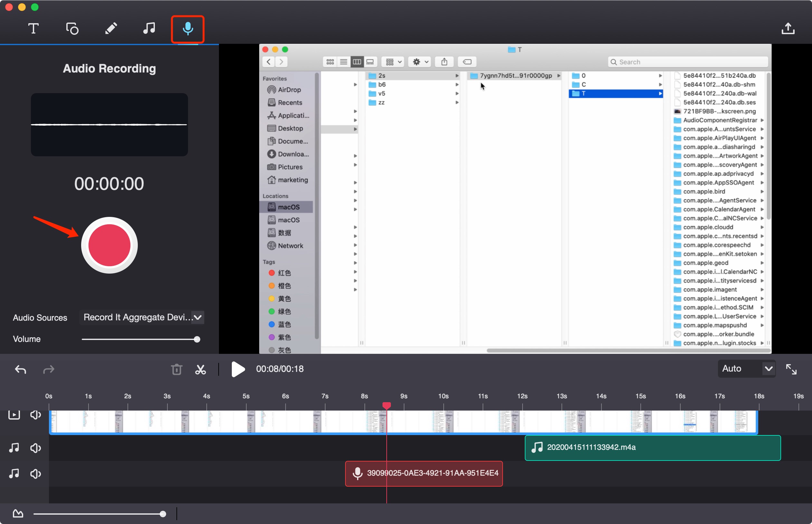Select folder 7ygnn7hd5t...91r0000gp
This screenshot has width=812, height=524.
(515, 75)
